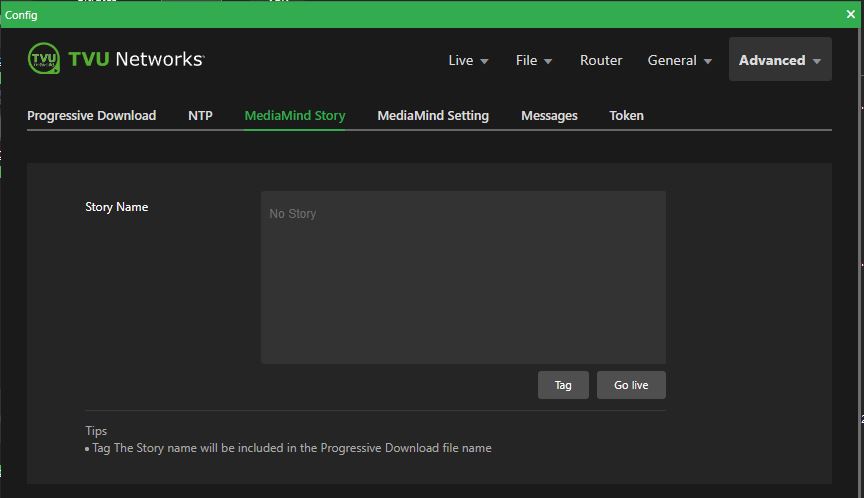Screen dimensions: 864x498
Task: Open the Live menu
Action: point(461,60)
